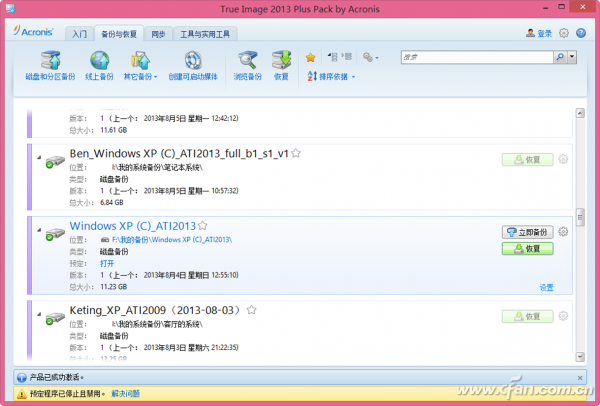The height and width of the screenshot is (406, 600).
Task: Open the Settings link (设置) in selected backup
Action: (x=546, y=287)
